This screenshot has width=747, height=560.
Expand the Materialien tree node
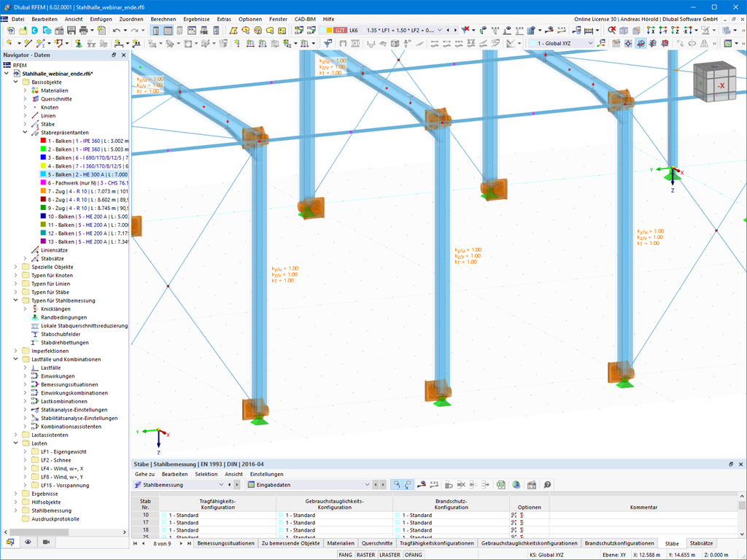tap(26, 90)
